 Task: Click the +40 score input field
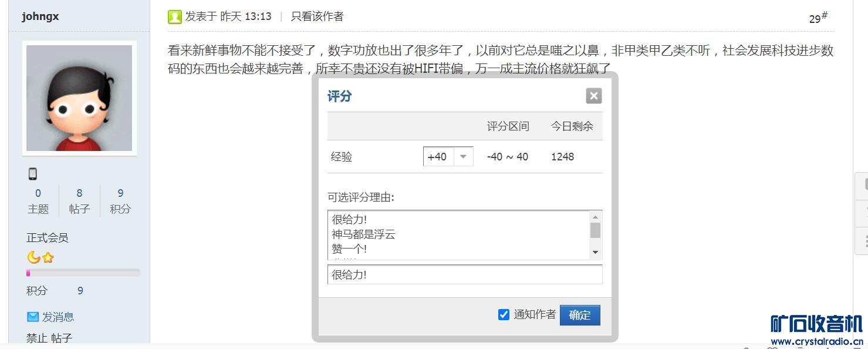[438, 157]
